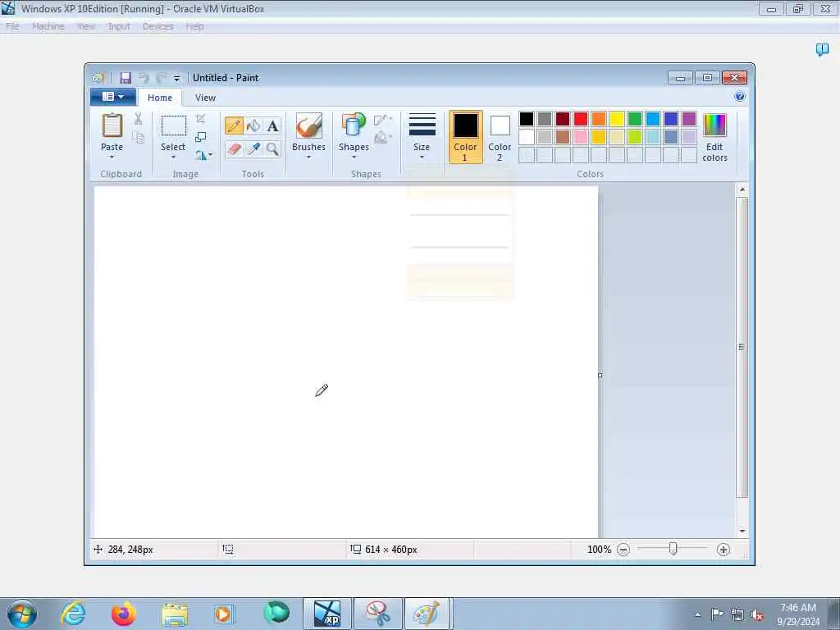840x630 pixels.
Task: Open Customize Quick Access Toolbar arrow
Action: pyautogui.click(x=177, y=78)
